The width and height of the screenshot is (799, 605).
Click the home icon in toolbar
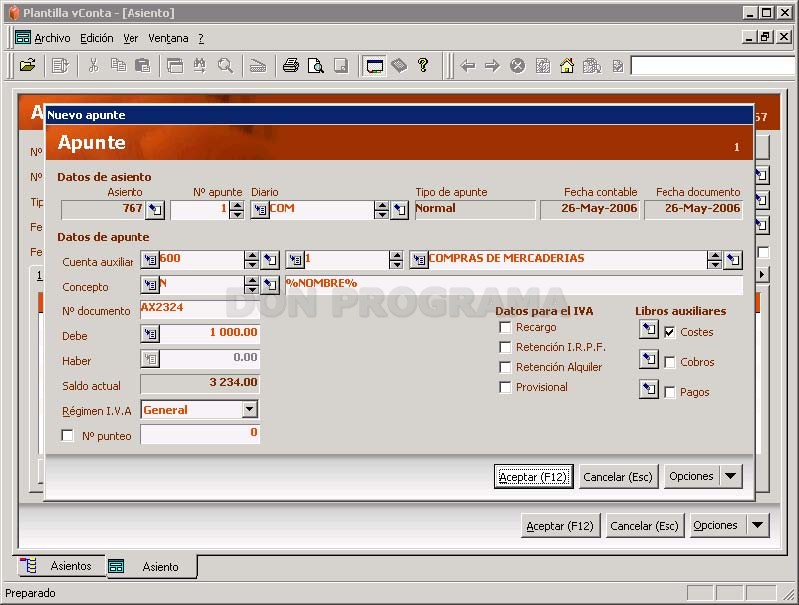[567, 66]
